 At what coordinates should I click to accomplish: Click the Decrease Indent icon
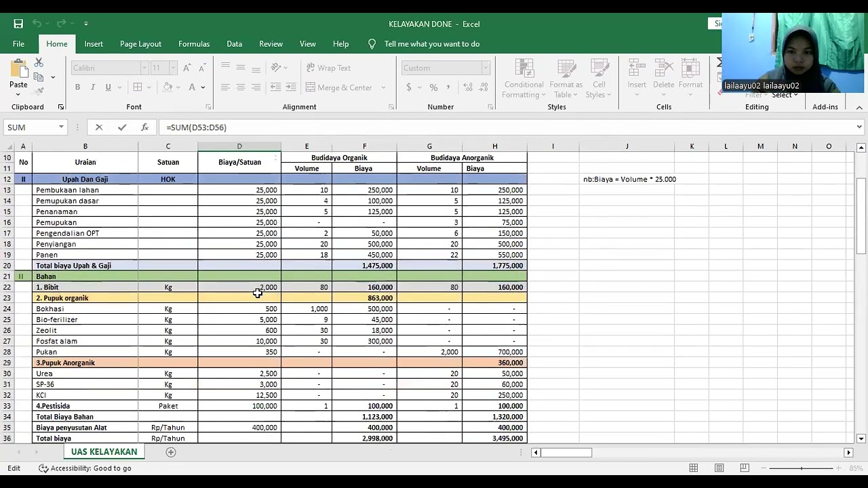[275, 87]
